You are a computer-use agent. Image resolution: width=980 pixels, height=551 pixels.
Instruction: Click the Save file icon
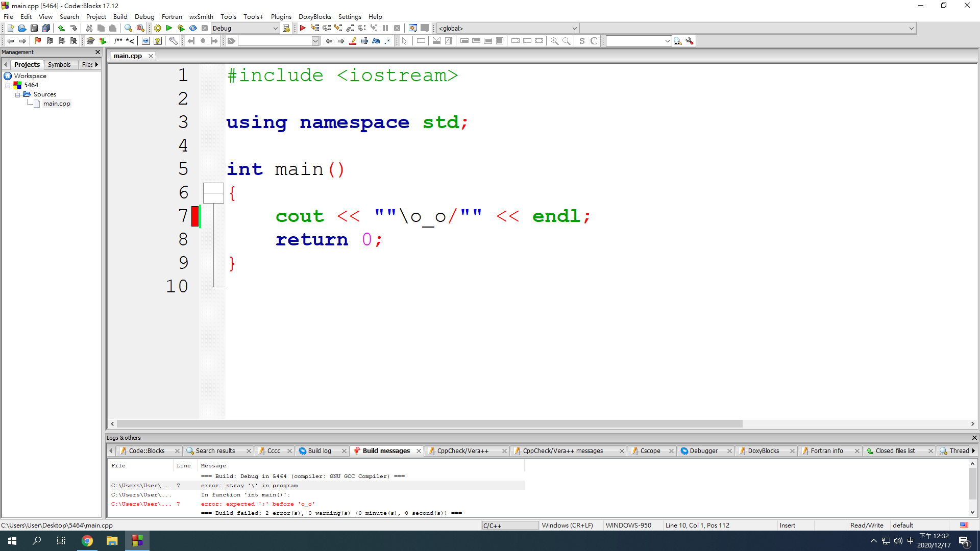34,29
